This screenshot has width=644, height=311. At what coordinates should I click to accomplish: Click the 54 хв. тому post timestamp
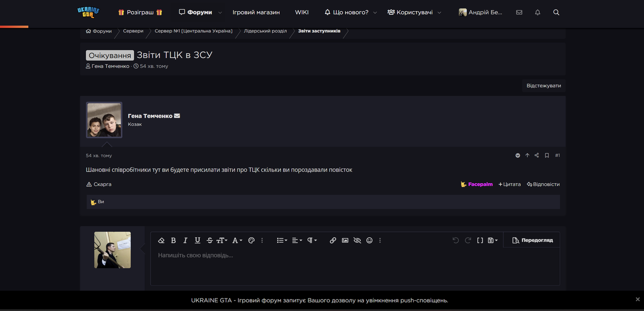99,155
